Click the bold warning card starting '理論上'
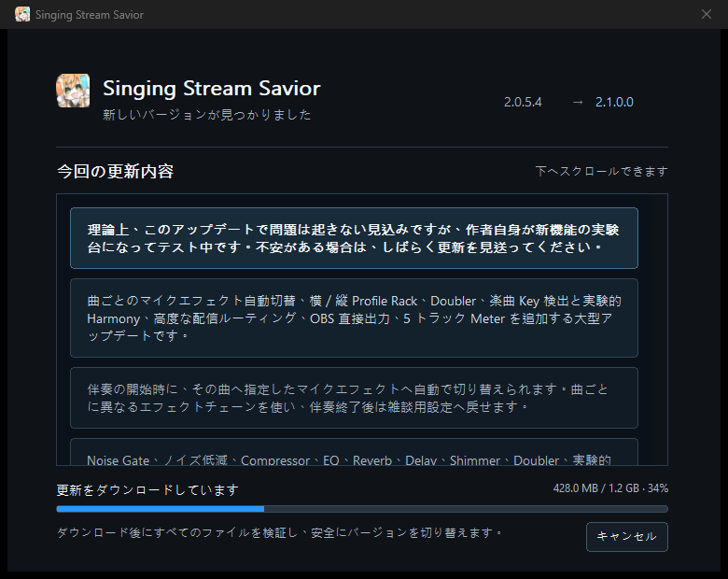728x579 pixels. tap(354, 238)
